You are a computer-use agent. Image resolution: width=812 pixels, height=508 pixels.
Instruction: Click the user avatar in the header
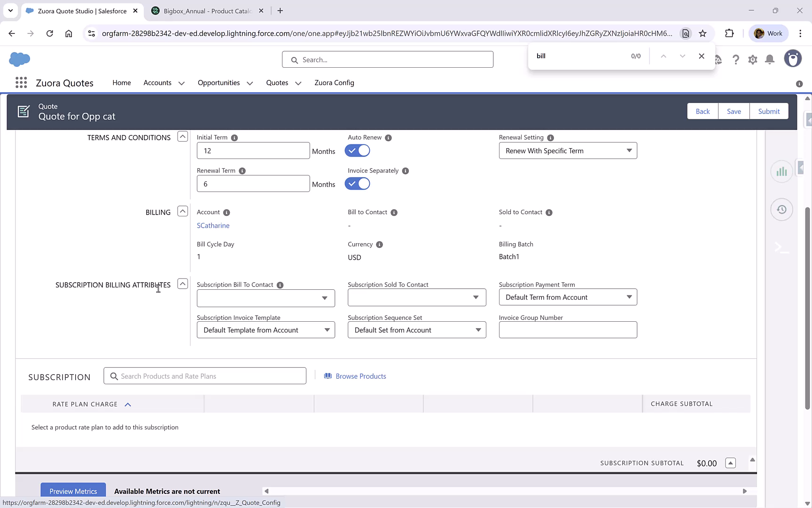(793, 58)
